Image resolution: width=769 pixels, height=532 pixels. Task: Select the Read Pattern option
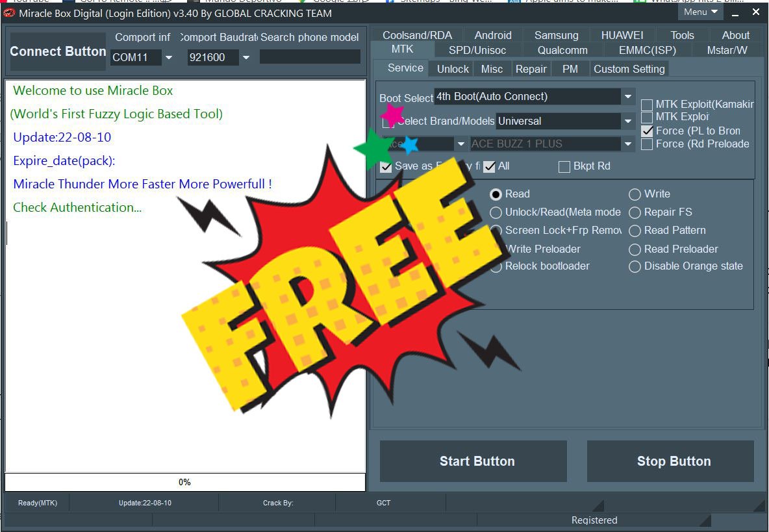point(635,231)
